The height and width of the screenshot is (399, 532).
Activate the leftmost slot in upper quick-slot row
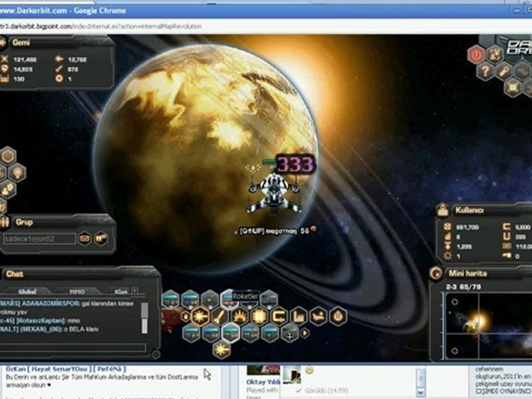[x=171, y=300]
